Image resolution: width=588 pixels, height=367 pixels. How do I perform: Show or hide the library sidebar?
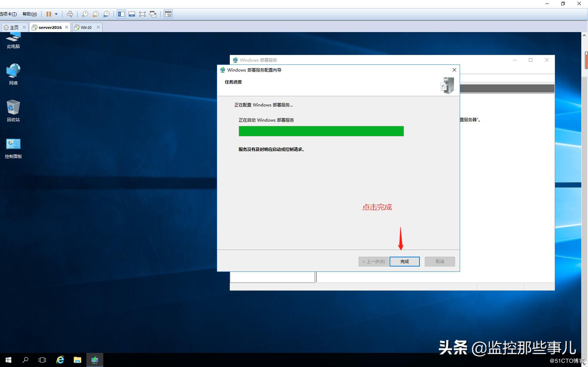click(121, 14)
